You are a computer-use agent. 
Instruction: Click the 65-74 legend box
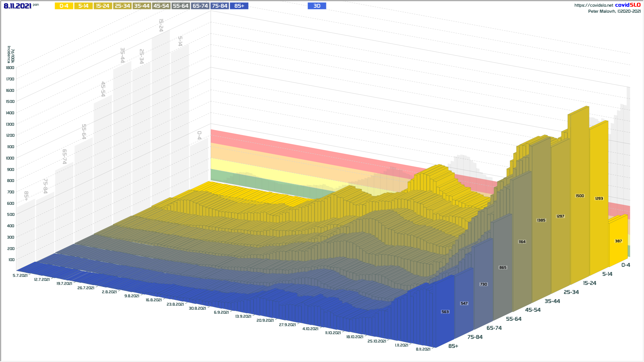coord(200,6)
